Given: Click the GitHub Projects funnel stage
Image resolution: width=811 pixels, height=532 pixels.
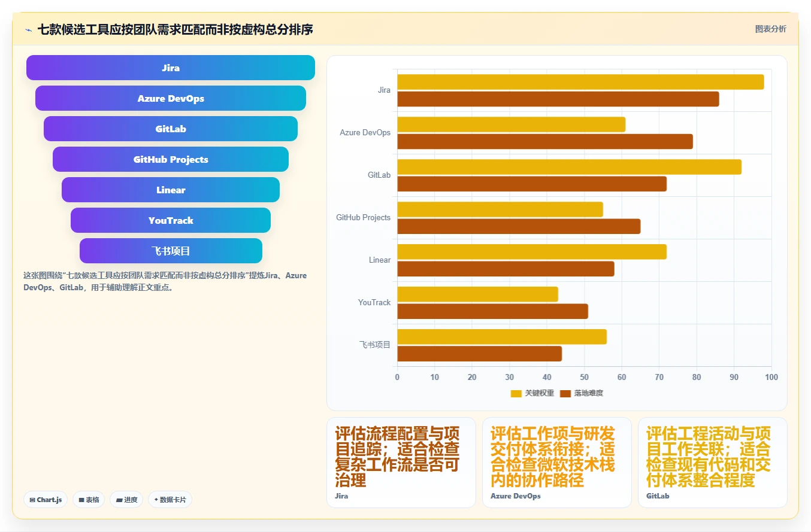Looking at the screenshot, I should 171,159.
